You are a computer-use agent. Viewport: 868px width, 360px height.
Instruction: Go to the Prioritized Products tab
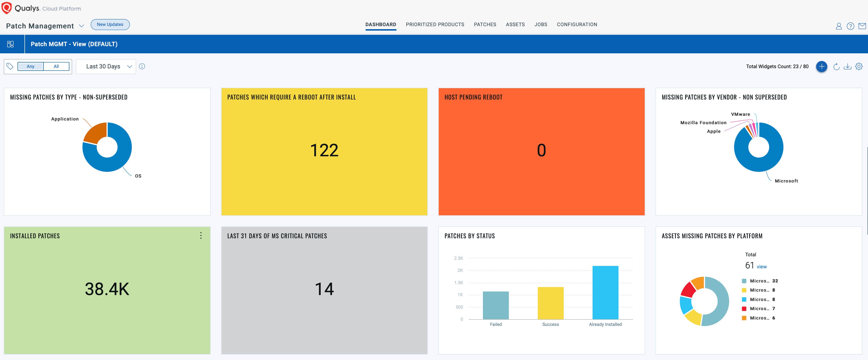435,25
